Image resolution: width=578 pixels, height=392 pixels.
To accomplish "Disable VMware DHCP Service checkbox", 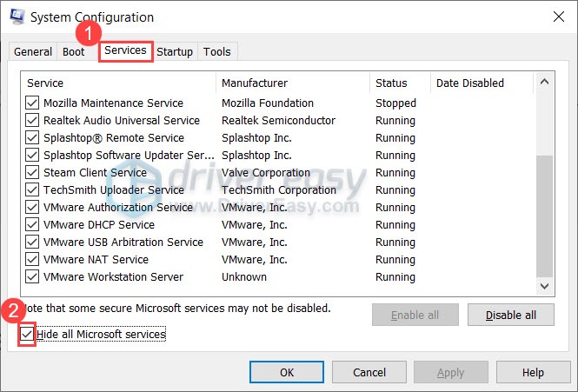I will click(33, 225).
